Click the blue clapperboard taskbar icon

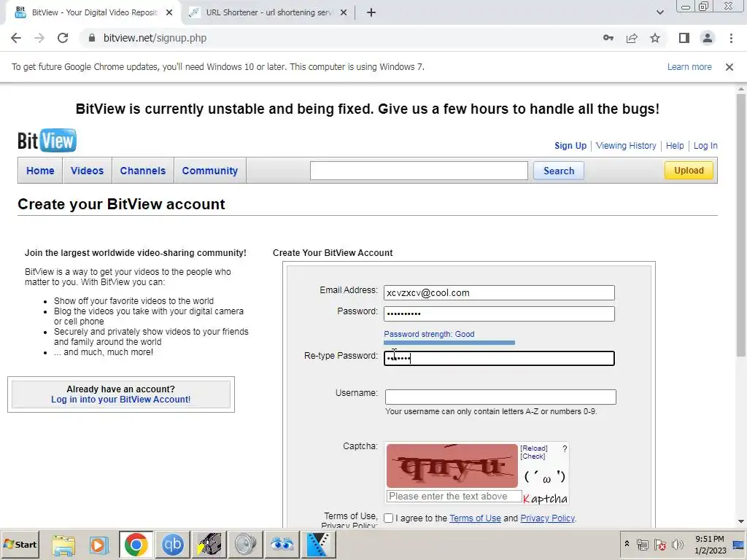[318, 545]
